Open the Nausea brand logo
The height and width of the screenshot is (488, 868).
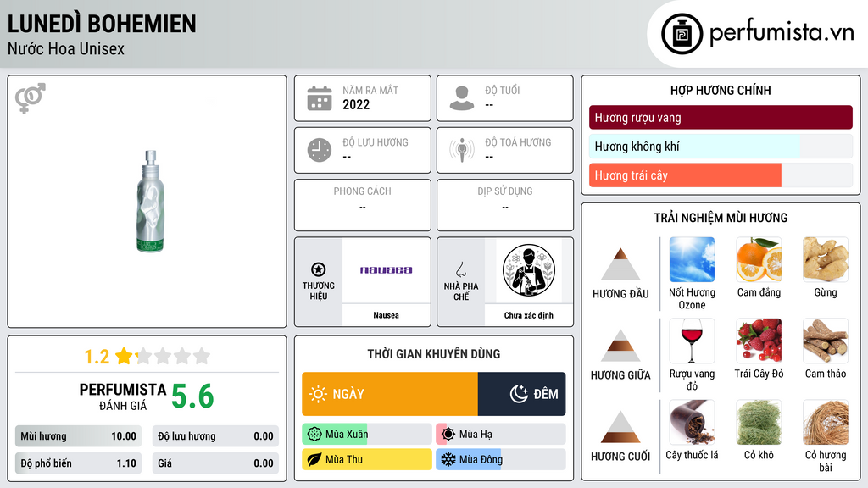386,270
